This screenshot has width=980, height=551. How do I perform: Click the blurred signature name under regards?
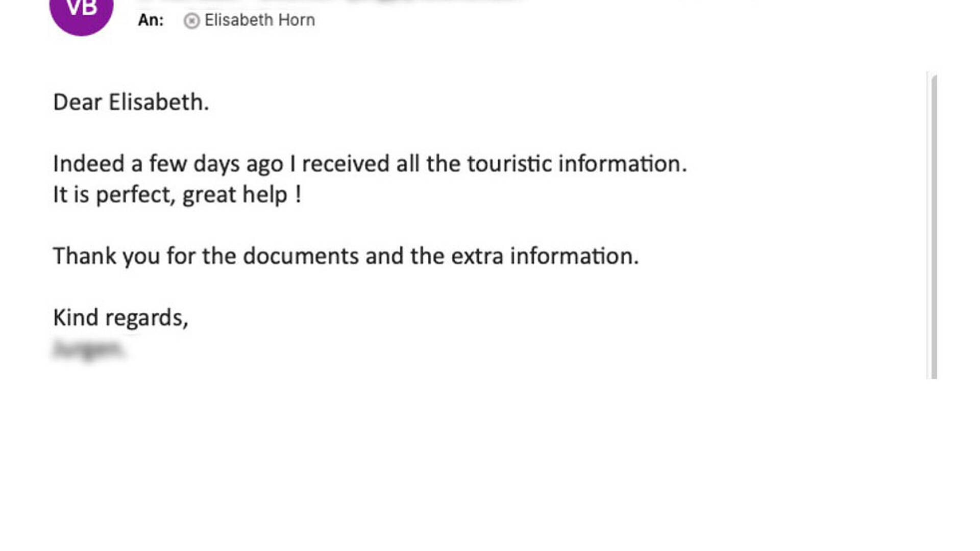pos(88,349)
